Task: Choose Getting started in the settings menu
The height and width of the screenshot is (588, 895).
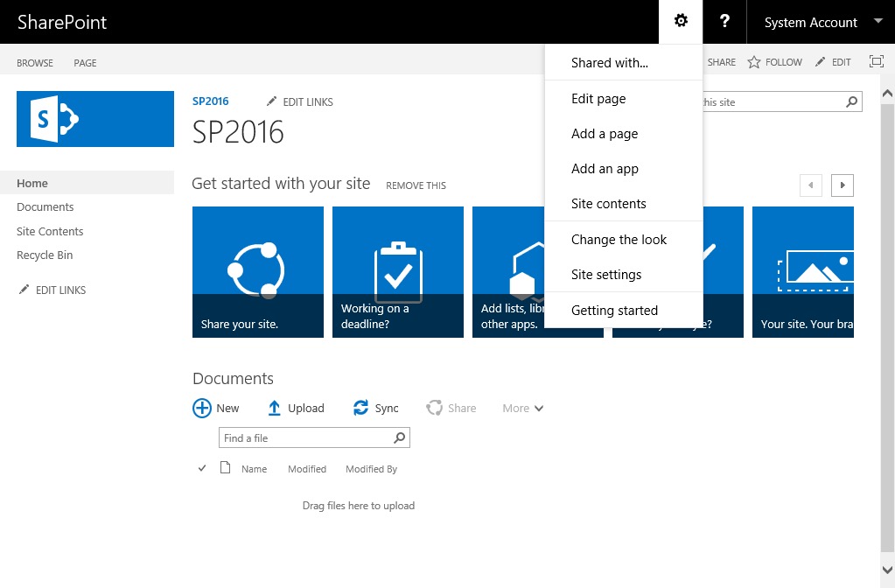Action: pyautogui.click(x=623, y=311)
